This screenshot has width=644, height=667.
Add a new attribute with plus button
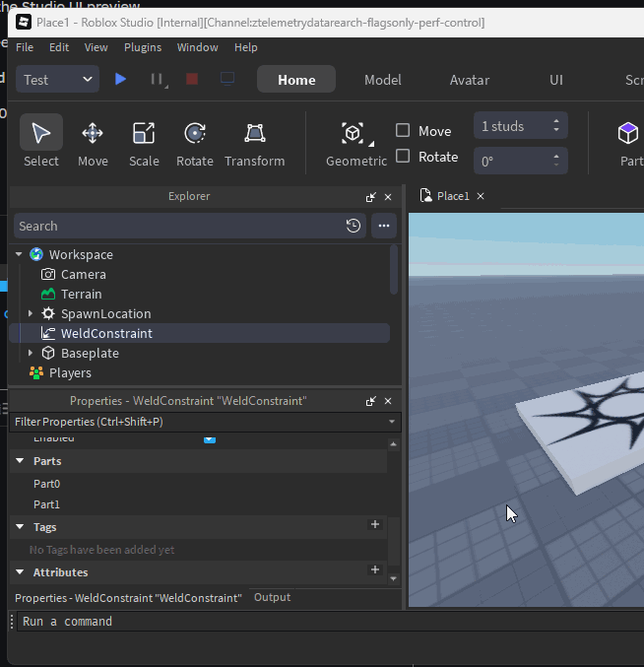(375, 570)
